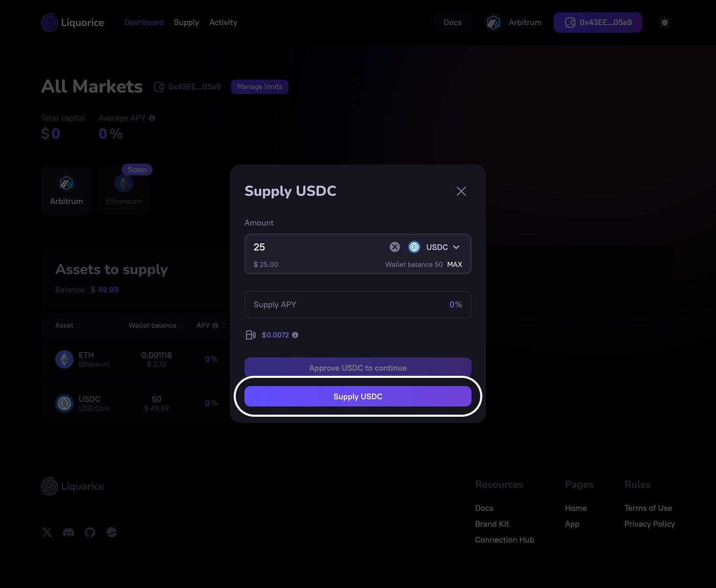Image resolution: width=716 pixels, height=588 pixels.
Task: Go to the Supply nav tab
Action: tap(186, 22)
